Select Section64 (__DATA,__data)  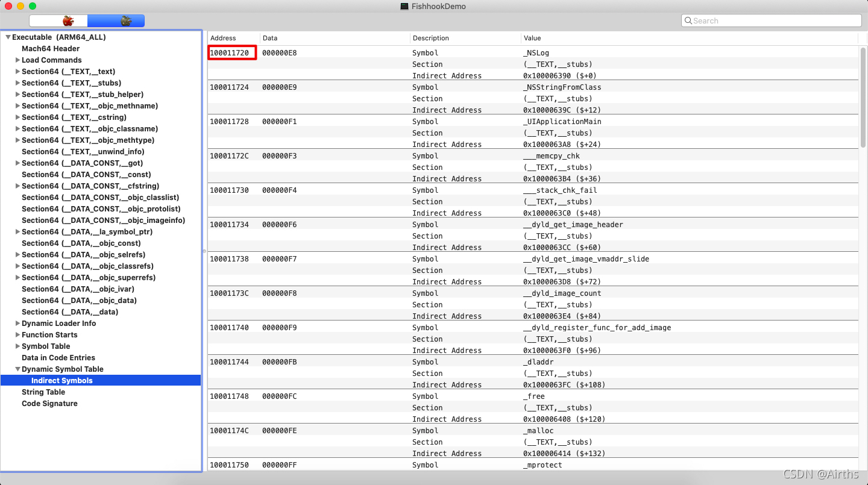coord(101,312)
